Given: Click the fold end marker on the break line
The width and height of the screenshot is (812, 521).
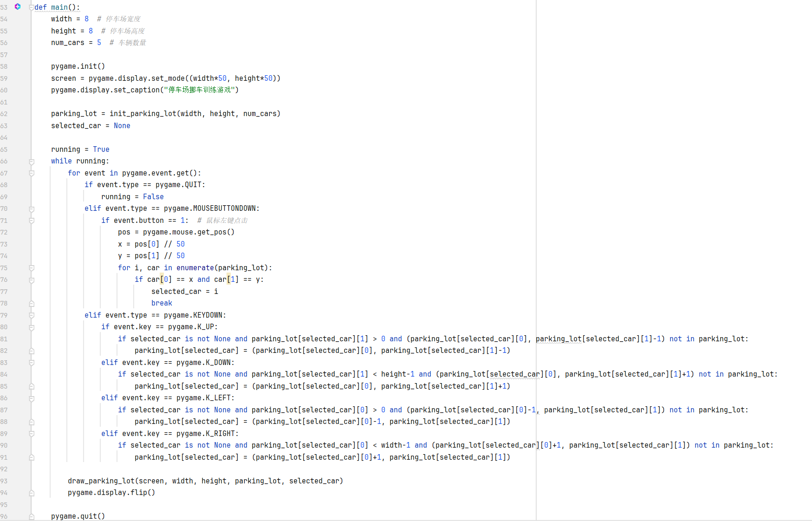Looking at the screenshot, I should tap(32, 304).
